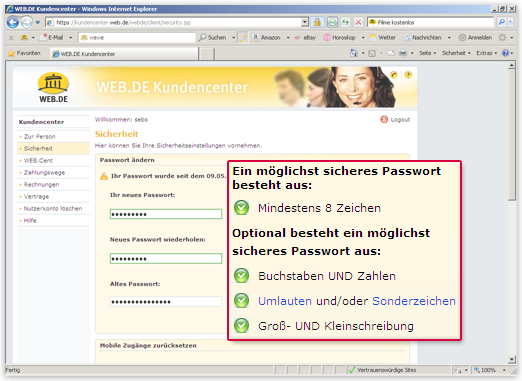Open a new blank tab button
Screen dimensions: 522x381
[x=207, y=54]
